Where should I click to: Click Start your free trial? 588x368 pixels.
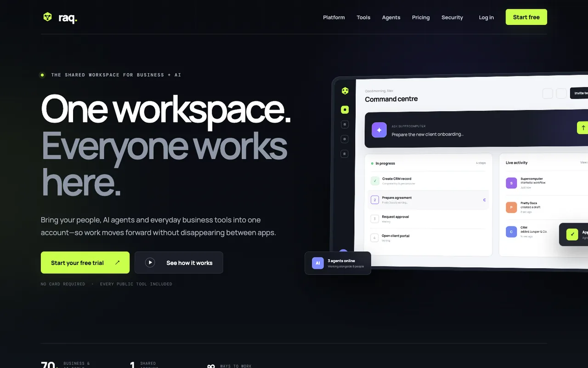tap(85, 263)
